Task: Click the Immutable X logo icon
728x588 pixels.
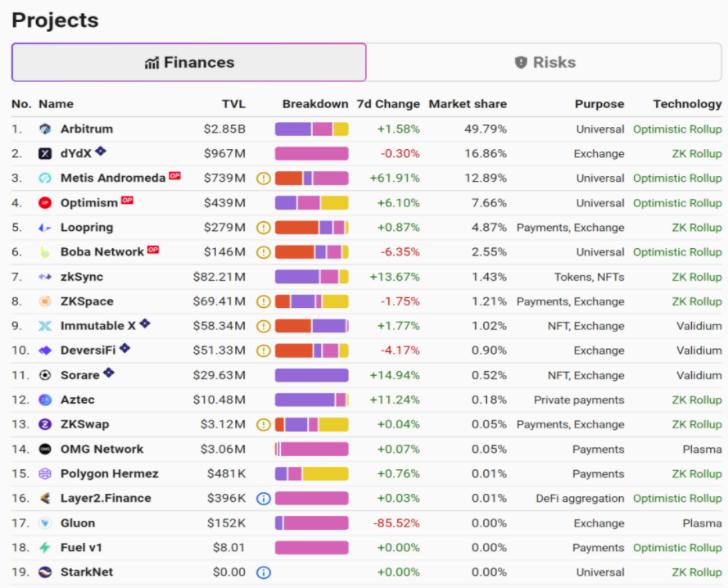Action: pyautogui.click(x=45, y=326)
